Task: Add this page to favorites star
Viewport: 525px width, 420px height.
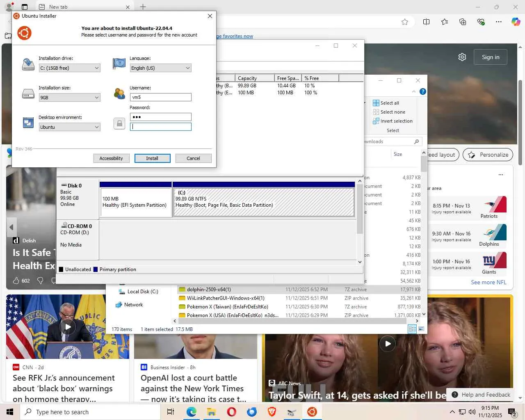Action: 405,22
